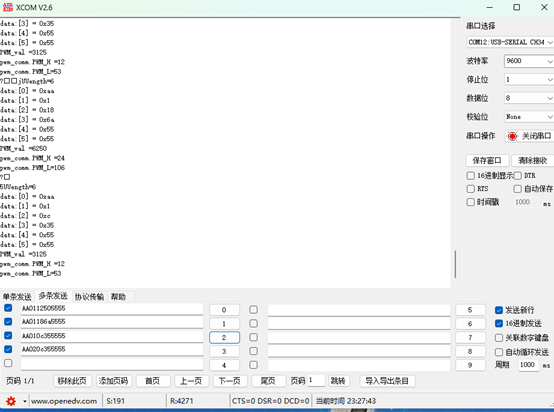Click the 页码 1/1 label
The image size is (554, 412).
[20, 381]
